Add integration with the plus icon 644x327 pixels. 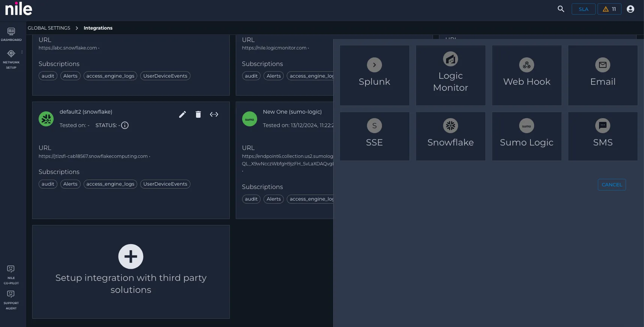click(131, 256)
